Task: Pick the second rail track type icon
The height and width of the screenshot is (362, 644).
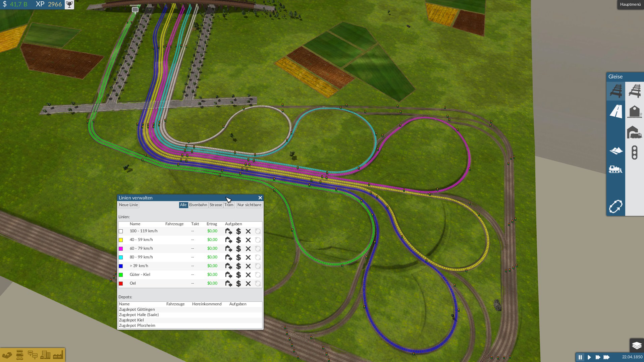Action: click(x=634, y=91)
